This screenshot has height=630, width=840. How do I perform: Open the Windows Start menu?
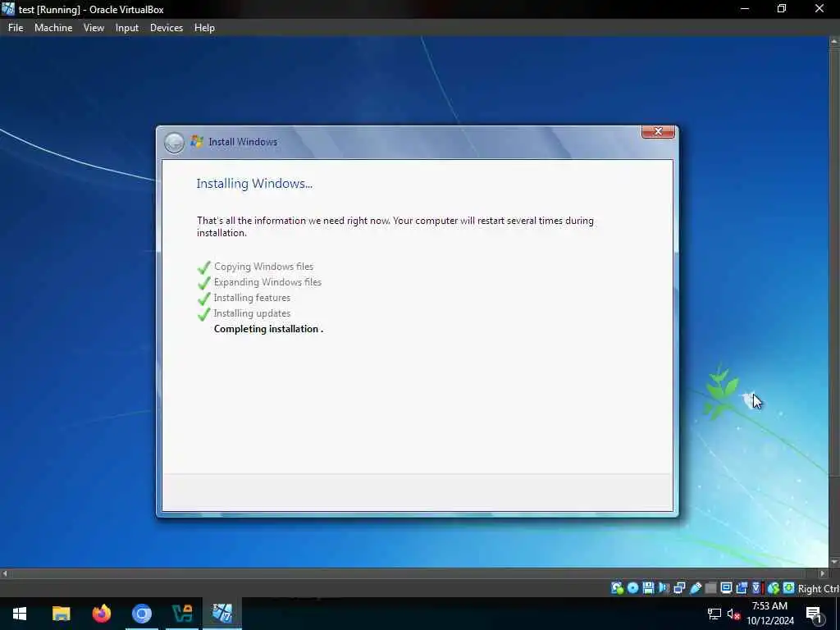(20, 614)
